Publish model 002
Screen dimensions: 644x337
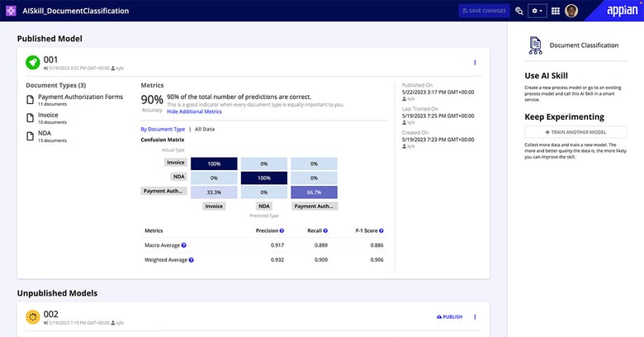click(450, 317)
